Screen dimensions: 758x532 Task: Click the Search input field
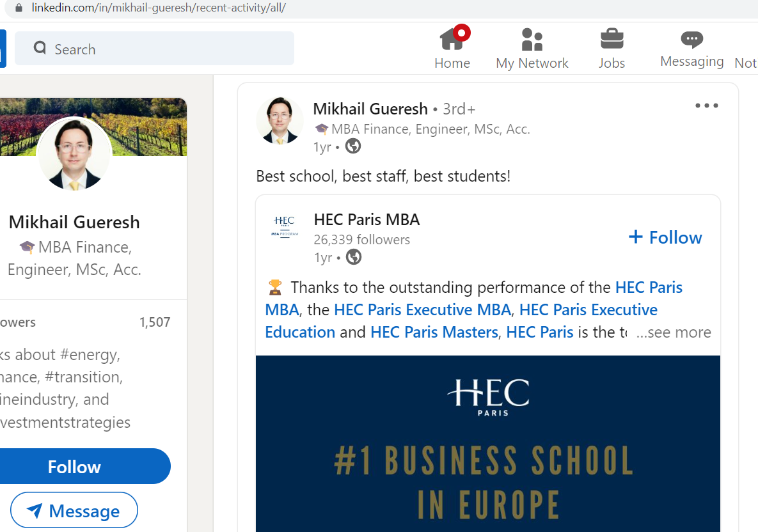(x=154, y=49)
